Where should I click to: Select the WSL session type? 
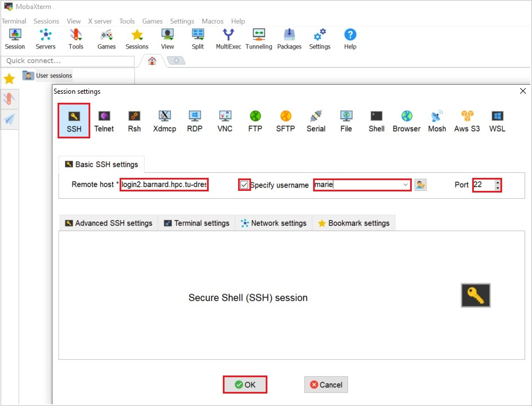tap(497, 121)
